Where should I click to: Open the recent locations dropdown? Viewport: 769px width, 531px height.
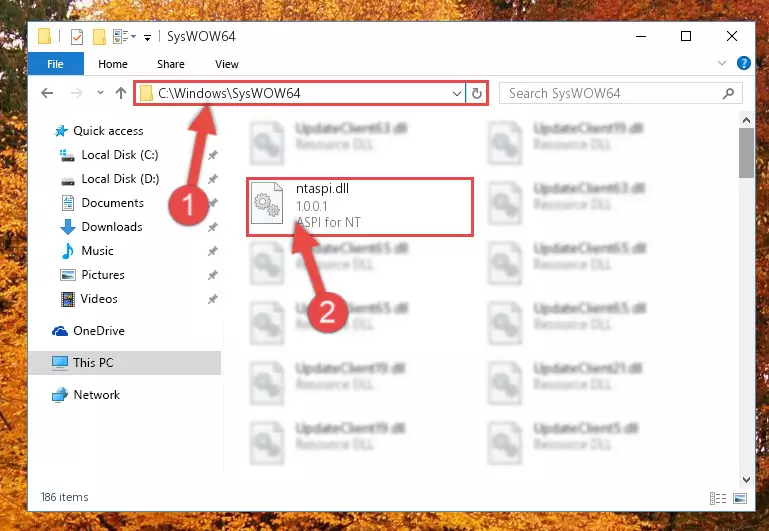[100, 92]
